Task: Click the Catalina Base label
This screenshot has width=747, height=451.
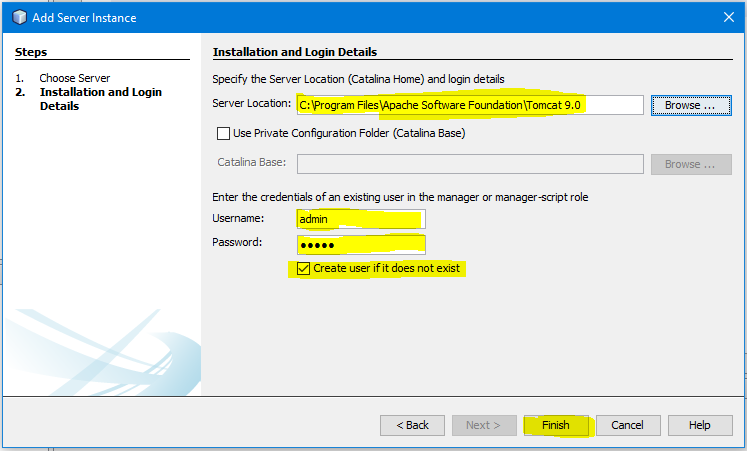Action: (x=252, y=162)
